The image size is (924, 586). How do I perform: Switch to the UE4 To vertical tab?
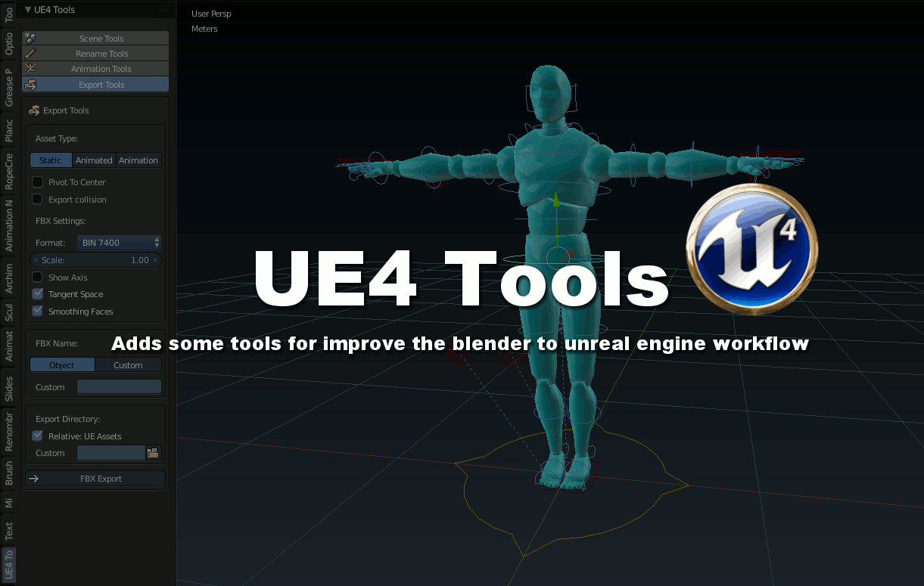pos(9,566)
